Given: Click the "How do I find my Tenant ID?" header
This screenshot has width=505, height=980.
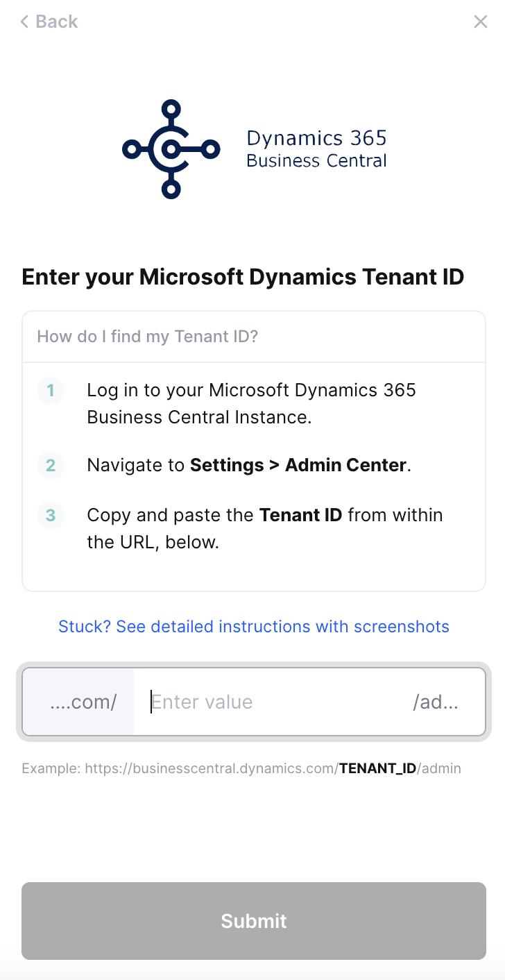Looking at the screenshot, I should pos(148,337).
